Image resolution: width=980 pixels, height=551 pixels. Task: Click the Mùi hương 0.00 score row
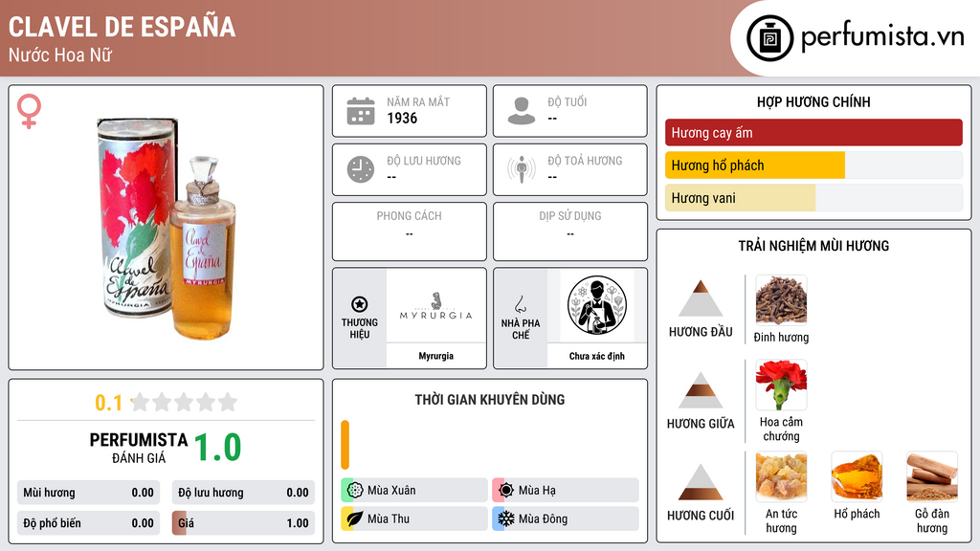click(x=88, y=493)
